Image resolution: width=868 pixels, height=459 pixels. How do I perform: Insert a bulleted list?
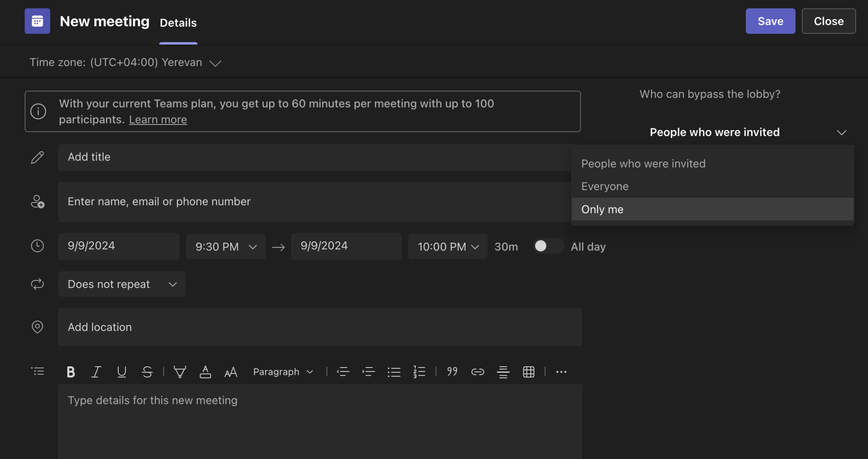tap(394, 371)
